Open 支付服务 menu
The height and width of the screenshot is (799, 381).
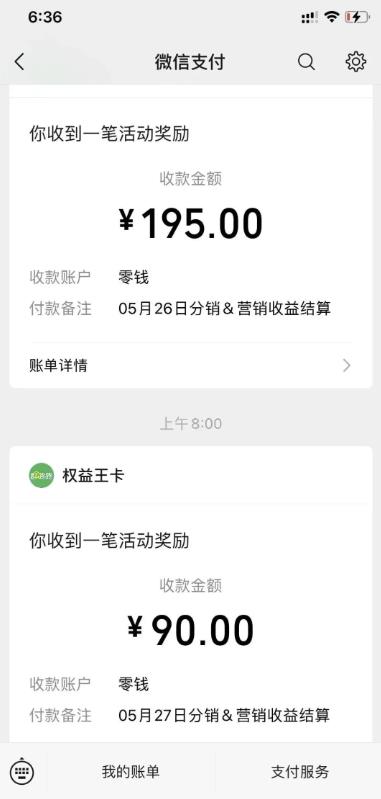[300, 771]
